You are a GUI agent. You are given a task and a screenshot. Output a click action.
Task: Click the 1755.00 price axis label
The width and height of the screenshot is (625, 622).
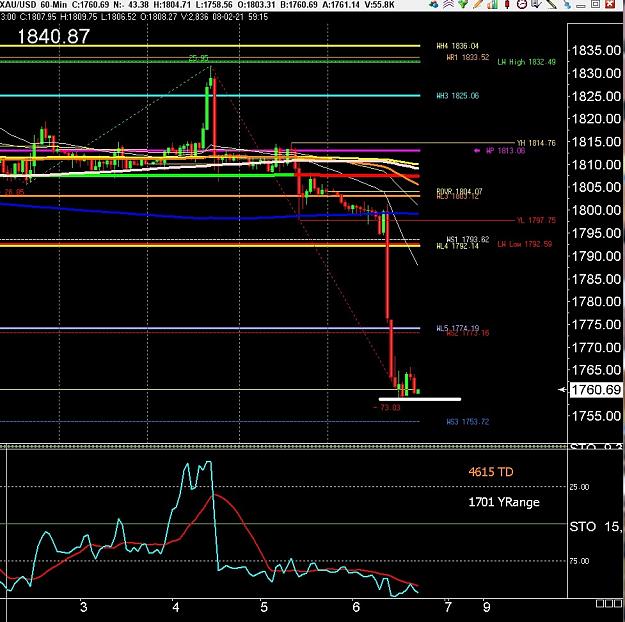coord(596,416)
